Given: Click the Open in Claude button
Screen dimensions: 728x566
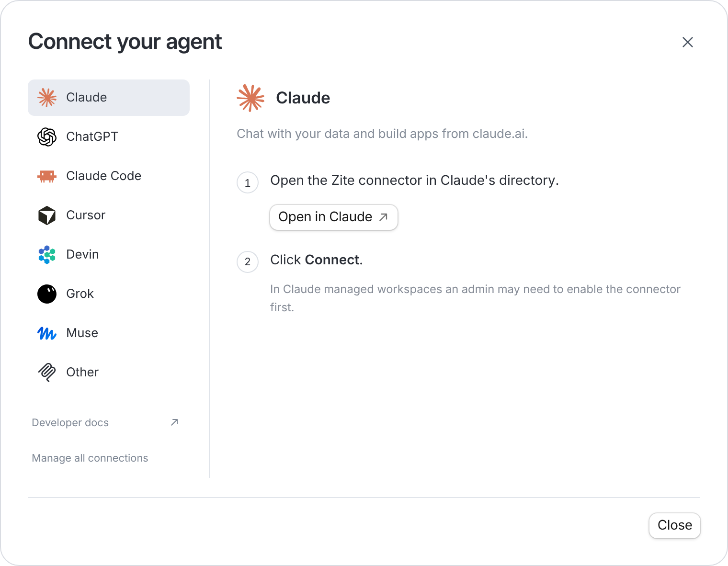Looking at the screenshot, I should 334,217.
